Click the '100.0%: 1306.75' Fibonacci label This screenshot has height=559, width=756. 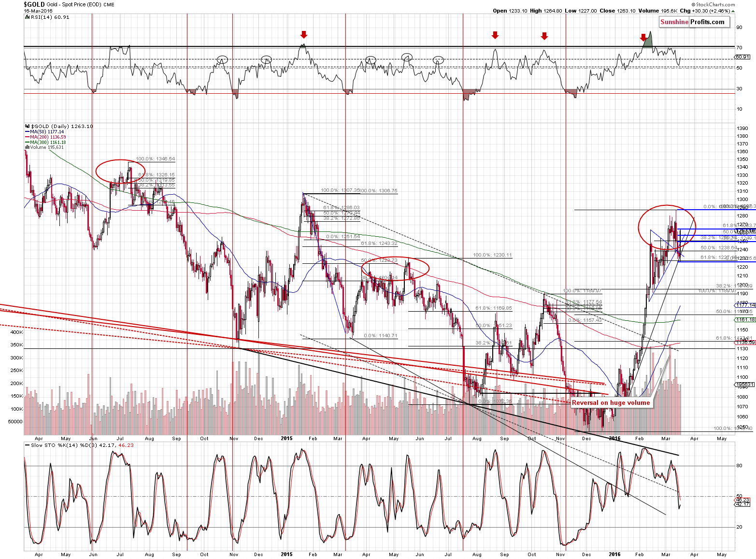(379, 190)
